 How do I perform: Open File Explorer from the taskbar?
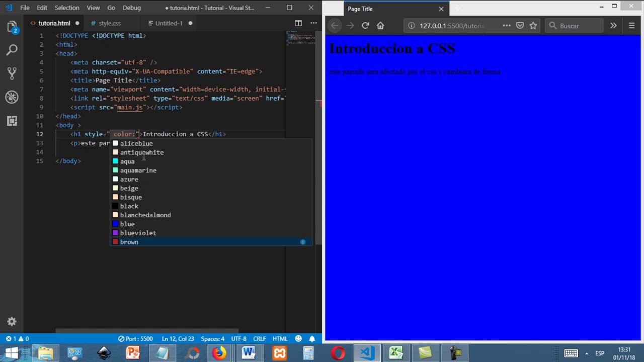45,353
